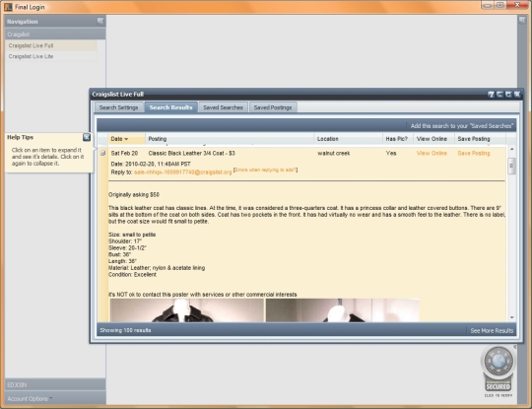The image size is (532, 409).
Task: Click the results scrollbar down arrow
Action: pyautogui.click(x=511, y=317)
